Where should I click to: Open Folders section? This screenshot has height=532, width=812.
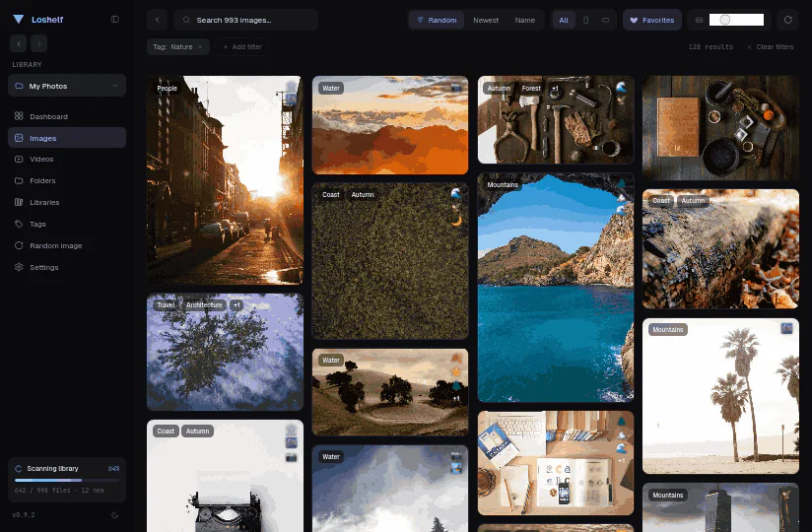pyautogui.click(x=67, y=180)
